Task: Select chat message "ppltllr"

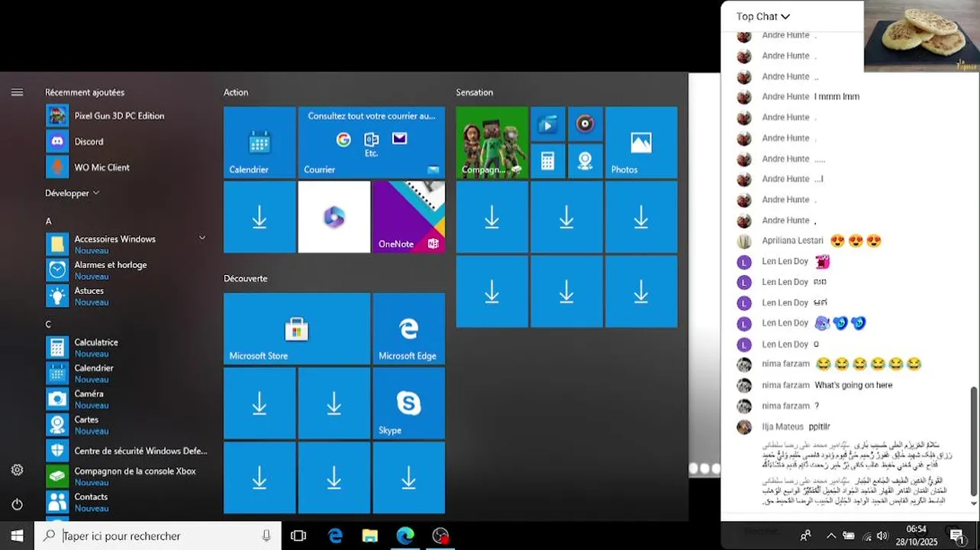Action: (819, 427)
